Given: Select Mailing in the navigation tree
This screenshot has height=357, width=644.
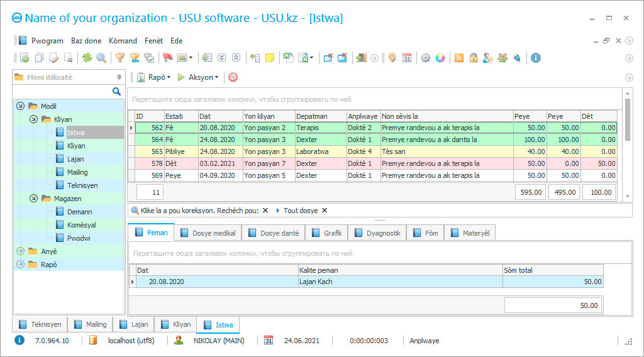Looking at the screenshot, I should 77,172.
